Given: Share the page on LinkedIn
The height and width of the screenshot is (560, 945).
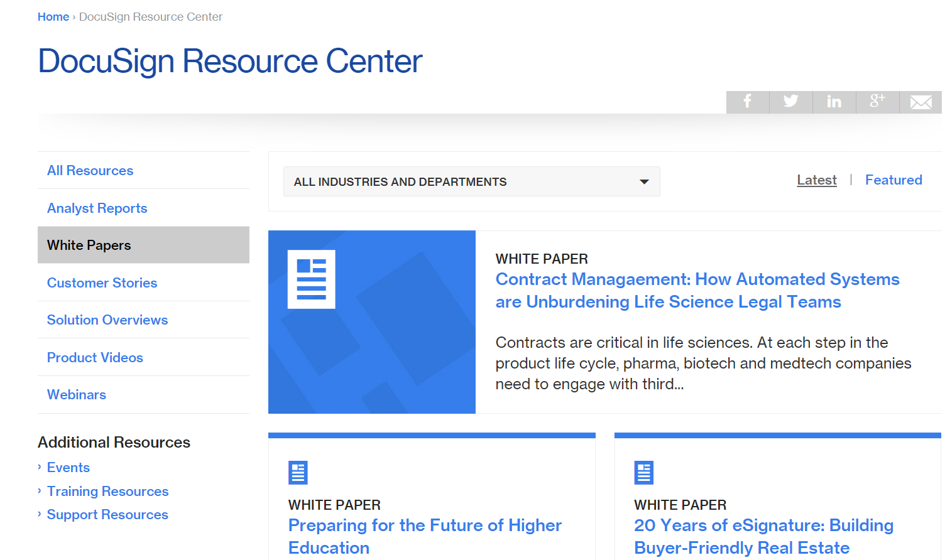Looking at the screenshot, I should tap(834, 102).
